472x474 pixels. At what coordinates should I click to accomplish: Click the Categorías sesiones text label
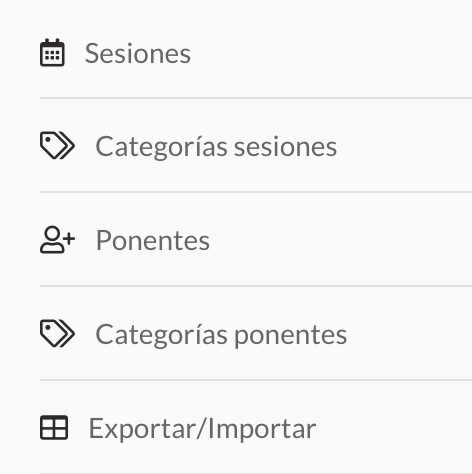[x=216, y=147]
